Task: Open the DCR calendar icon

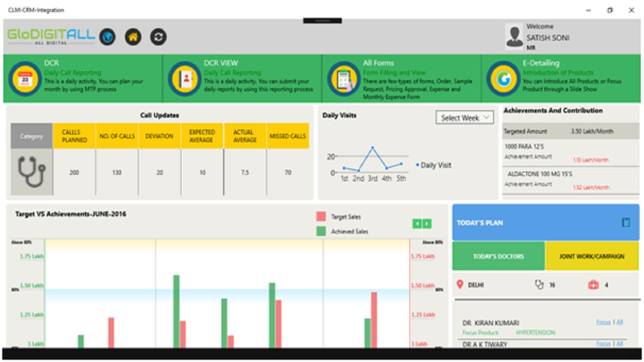Action: [x=25, y=79]
